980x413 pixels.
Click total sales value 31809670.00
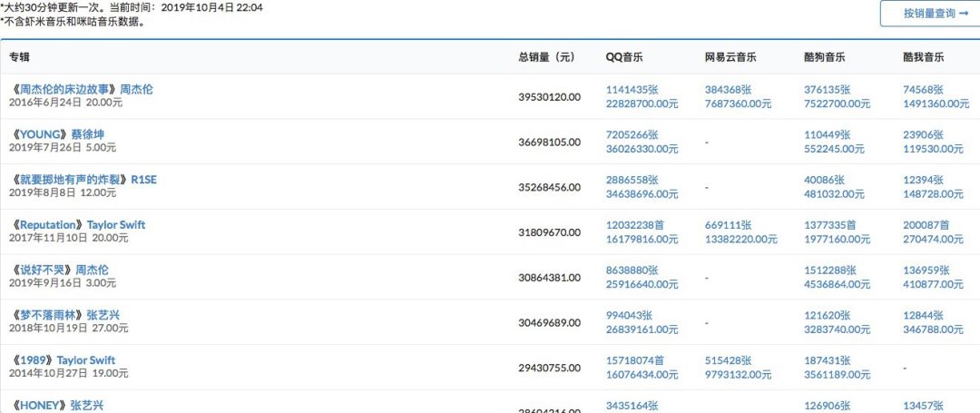point(549,231)
